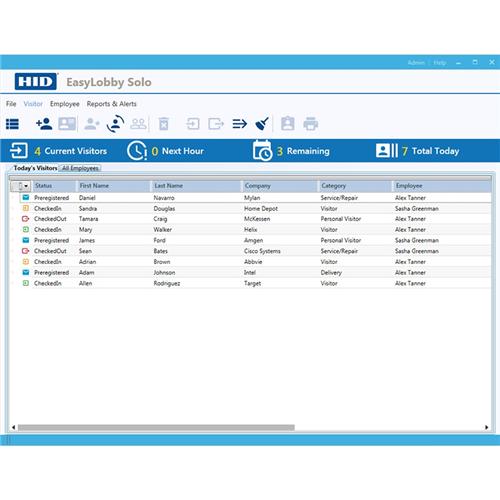
Task: Click the horizontal scrollbar right arrow
Action: 487,427
